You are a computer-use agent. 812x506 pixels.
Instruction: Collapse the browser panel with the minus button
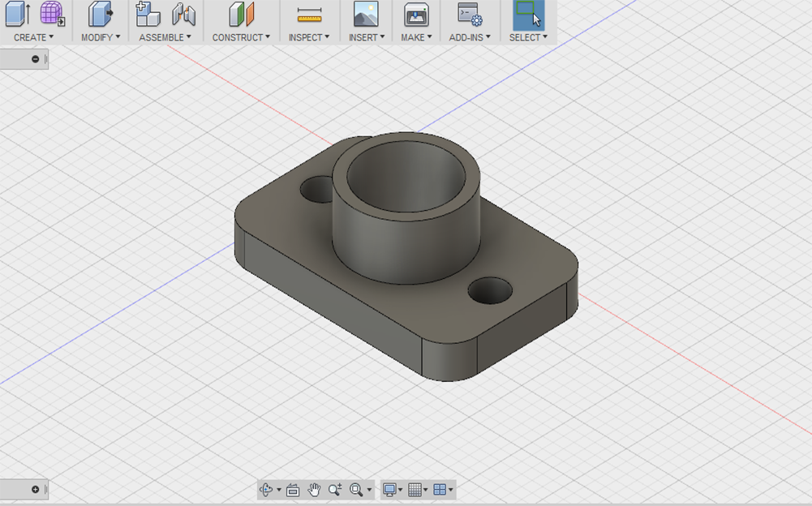point(36,59)
